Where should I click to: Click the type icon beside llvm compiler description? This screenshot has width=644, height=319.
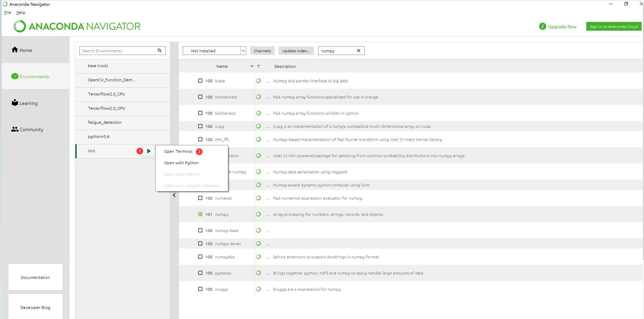258,185
